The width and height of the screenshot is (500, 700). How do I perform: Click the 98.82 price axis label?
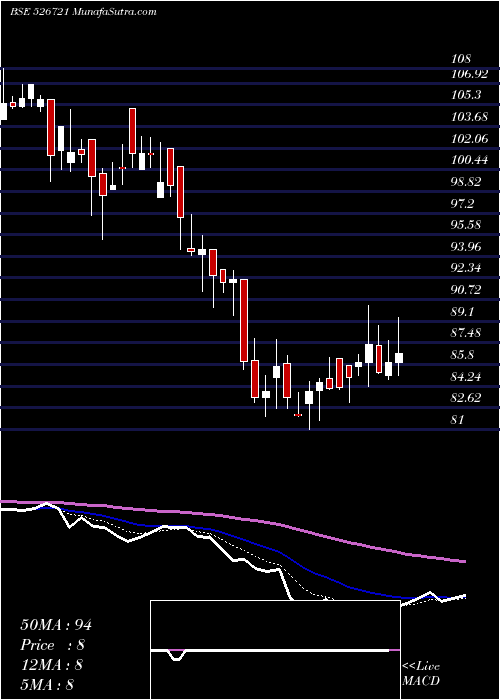[x=468, y=182]
